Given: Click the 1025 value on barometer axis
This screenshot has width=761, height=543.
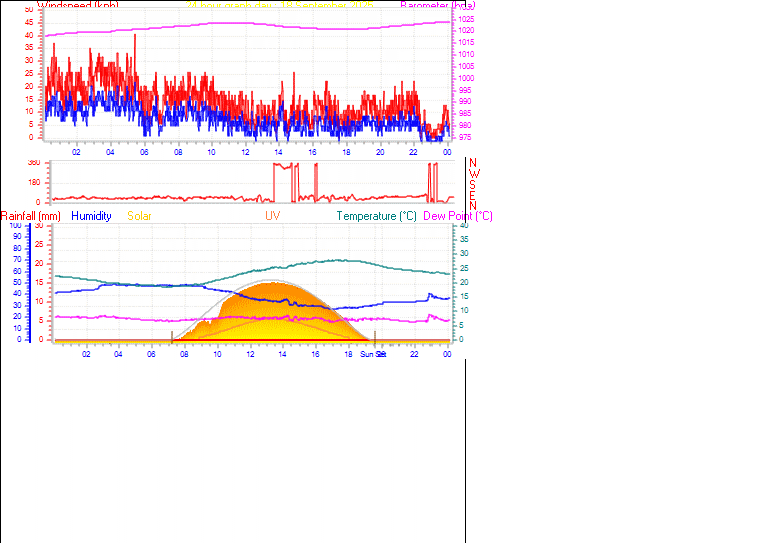Looking at the screenshot, I should pyautogui.click(x=465, y=20).
